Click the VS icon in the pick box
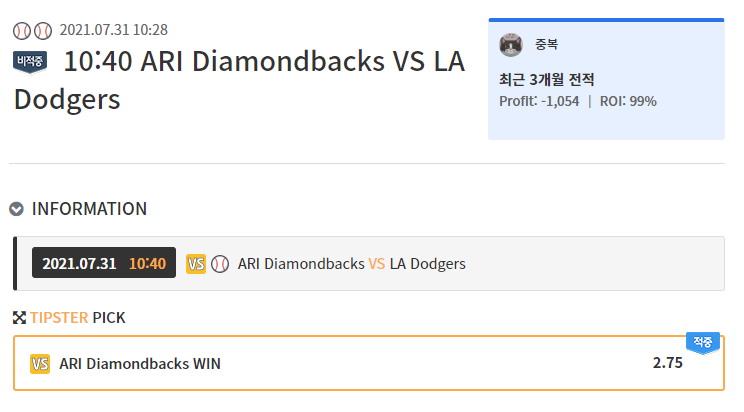 coord(40,363)
